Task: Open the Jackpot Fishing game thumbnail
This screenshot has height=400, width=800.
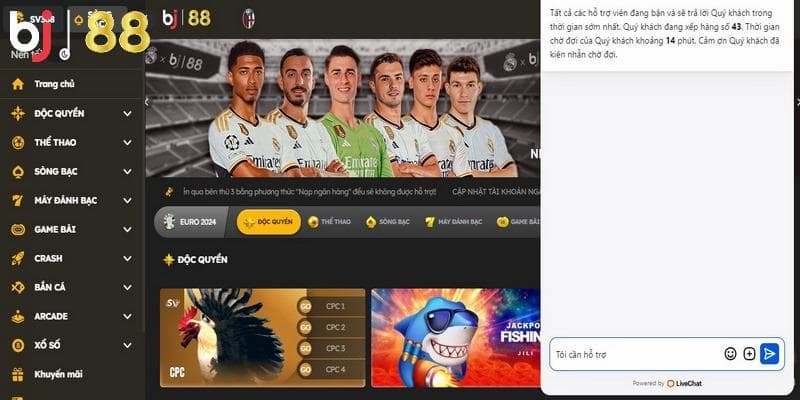Action: [x=456, y=338]
